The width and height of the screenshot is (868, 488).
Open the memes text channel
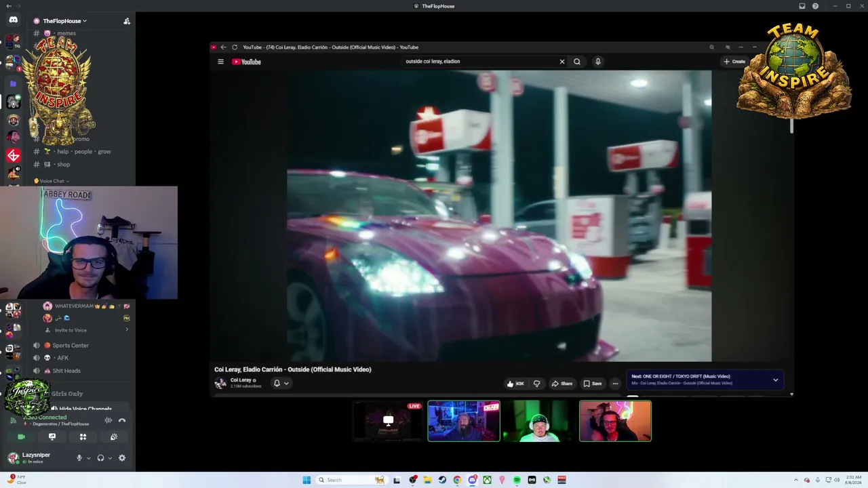coord(66,33)
